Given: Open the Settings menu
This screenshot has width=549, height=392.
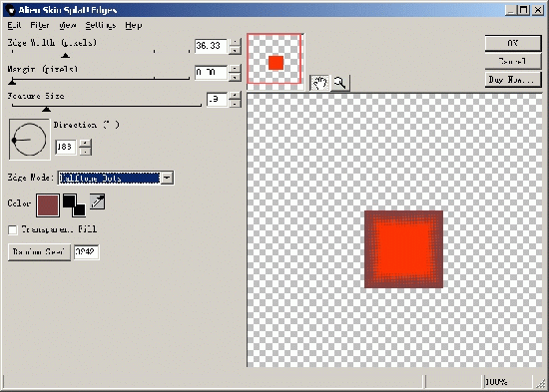Looking at the screenshot, I should 101,25.
